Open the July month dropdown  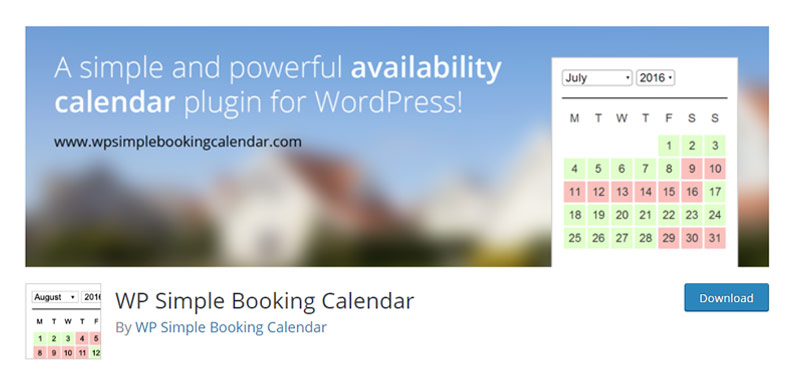point(597,78)
